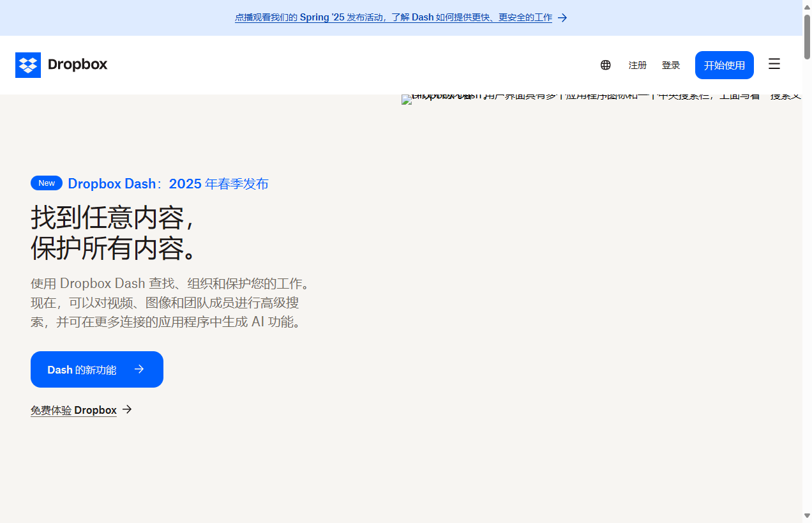Viewport: 812px width, 523px height.
Task: Open the 免费体验 Dropbox link
Action: click(x=73, y=409)
